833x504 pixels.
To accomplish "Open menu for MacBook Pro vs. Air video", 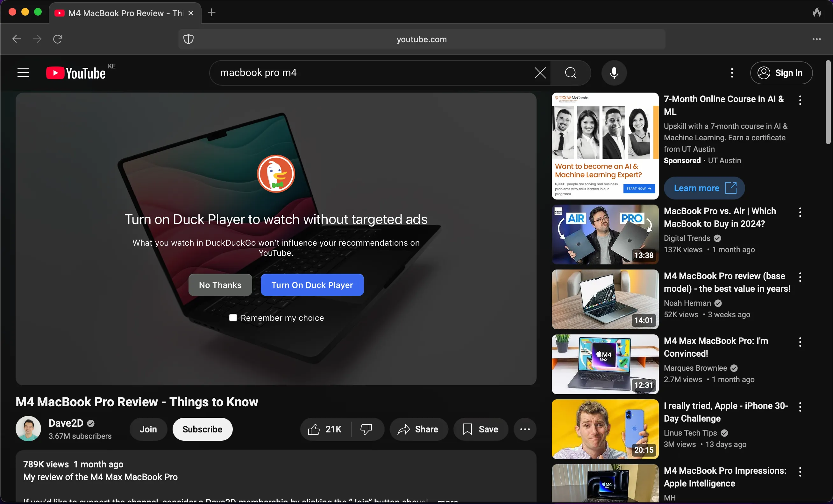I will pyautogui.click(x=800, y=212).
